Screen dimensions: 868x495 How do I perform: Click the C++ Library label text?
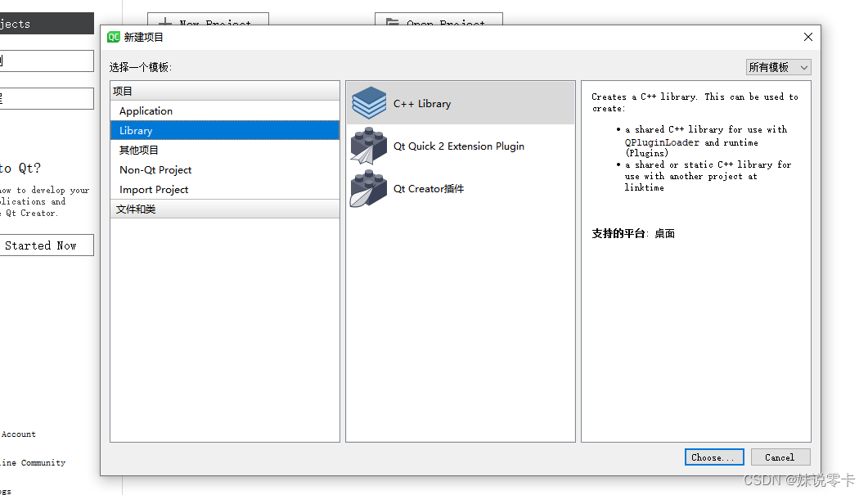[x=422, y=104]
